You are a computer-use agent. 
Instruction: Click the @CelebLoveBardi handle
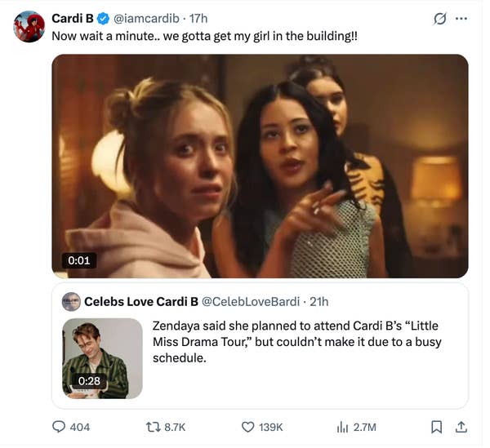(x=250, y=302)
